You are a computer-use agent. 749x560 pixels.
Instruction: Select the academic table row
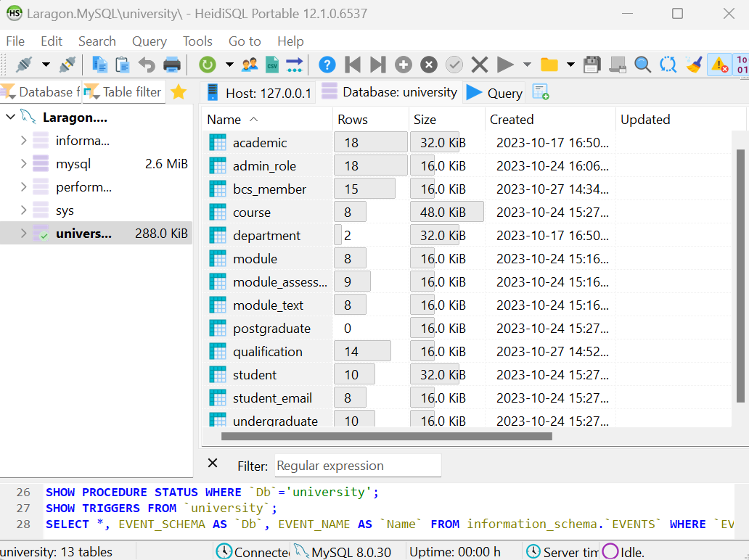pyautogui.click(x=467, y=142)
